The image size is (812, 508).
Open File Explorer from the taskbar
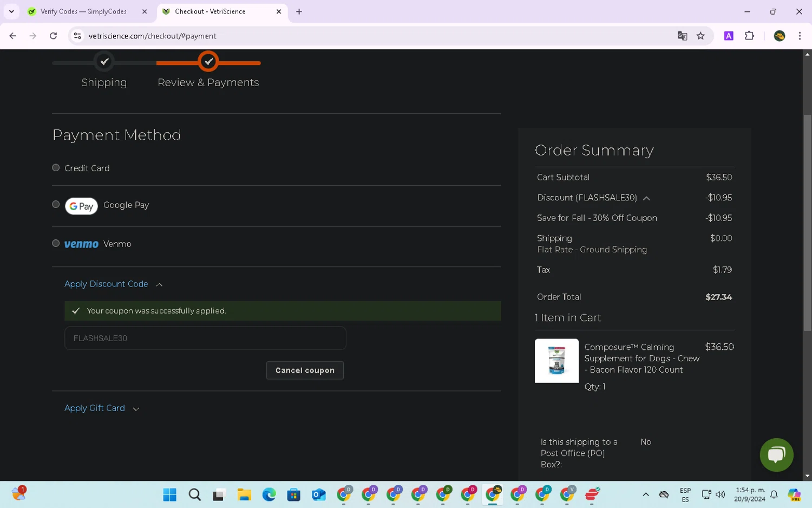(244, 494)
